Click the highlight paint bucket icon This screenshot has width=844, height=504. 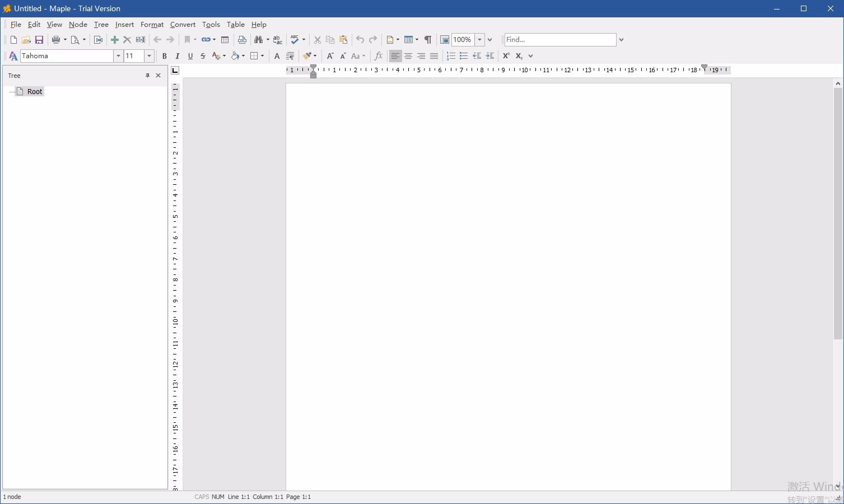235,56
